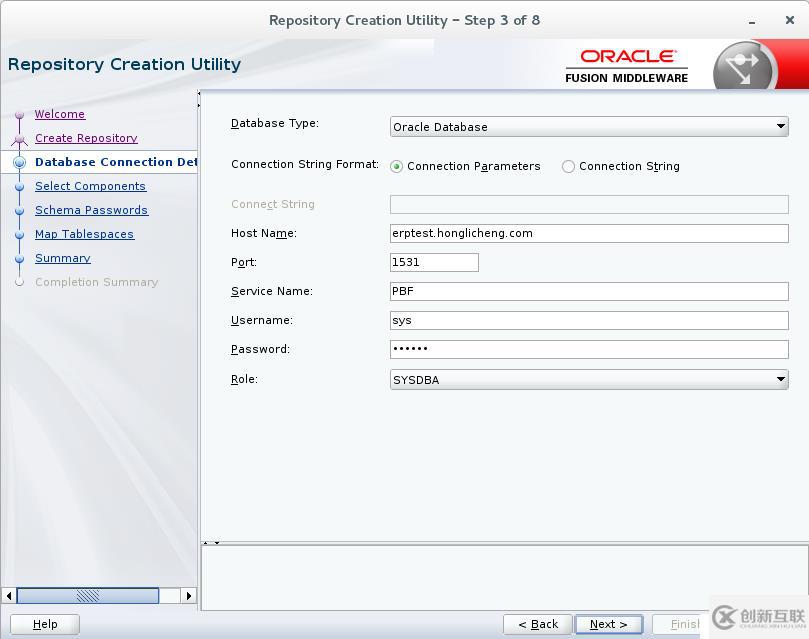Click the Create Repository link
The width and height of the screenshot is (809, 639).
click(85, 138)
